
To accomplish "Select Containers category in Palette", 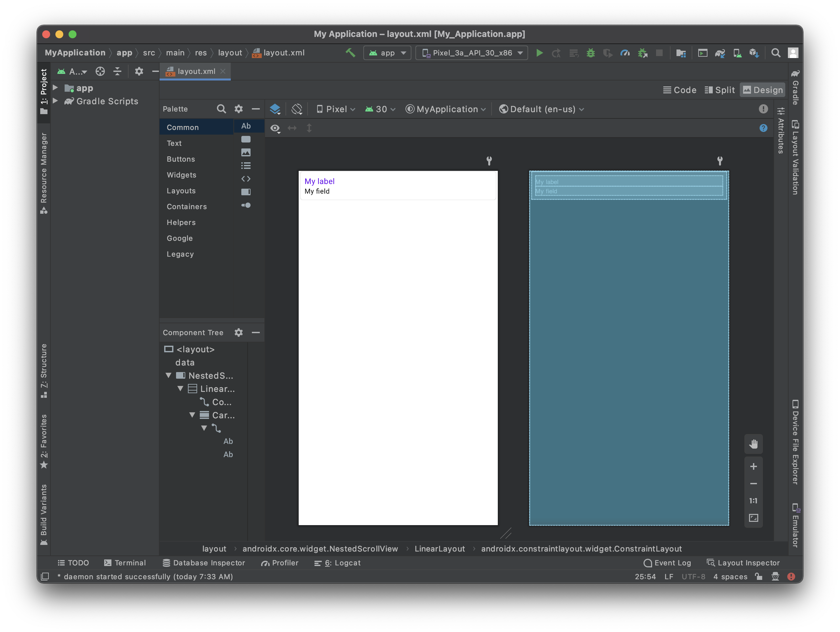I will click(x=196, y=207).
